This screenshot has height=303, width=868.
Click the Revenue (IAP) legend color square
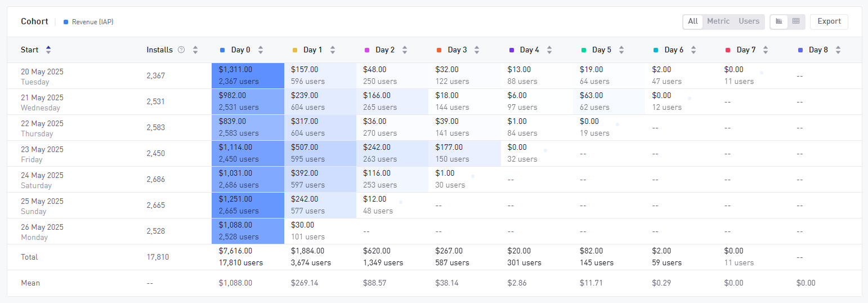click(66, 22)
